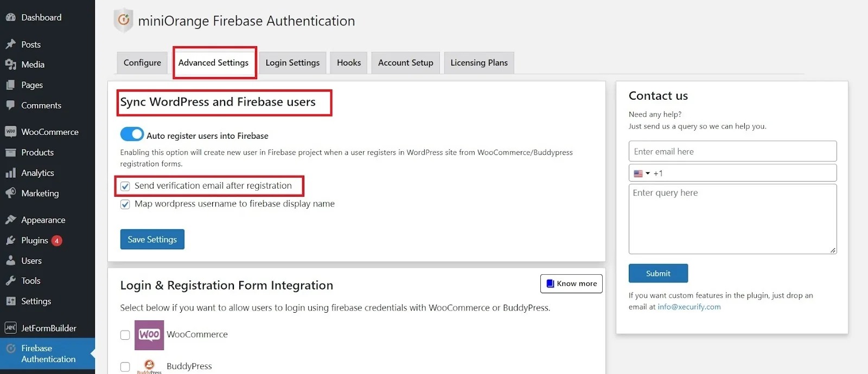Image resolution: width=868 pixels, height=374 pixels.
Task: Uncheck Send verification email after registration
Action: 125,186
